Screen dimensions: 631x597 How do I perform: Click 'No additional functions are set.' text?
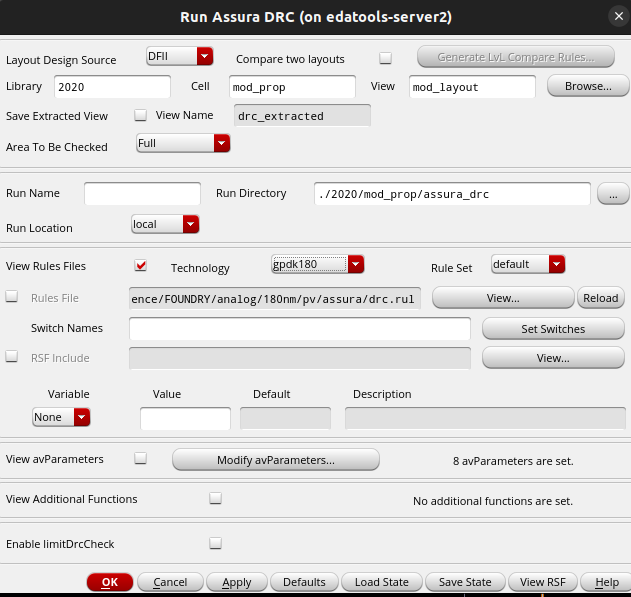tap(493, 501)
